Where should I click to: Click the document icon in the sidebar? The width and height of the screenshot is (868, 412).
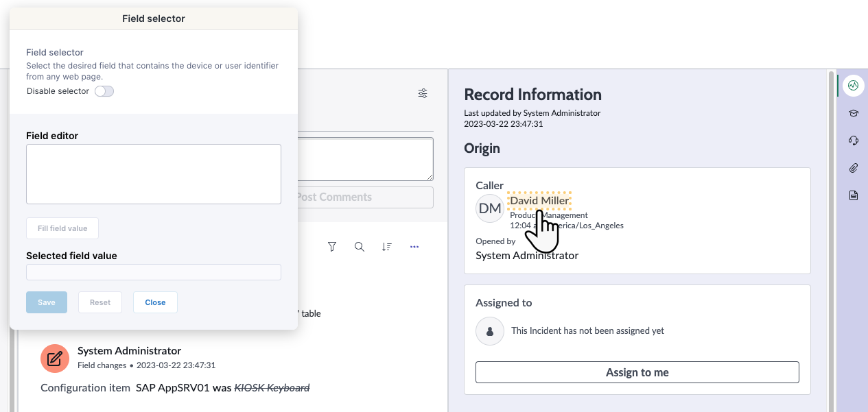point(853,195)
